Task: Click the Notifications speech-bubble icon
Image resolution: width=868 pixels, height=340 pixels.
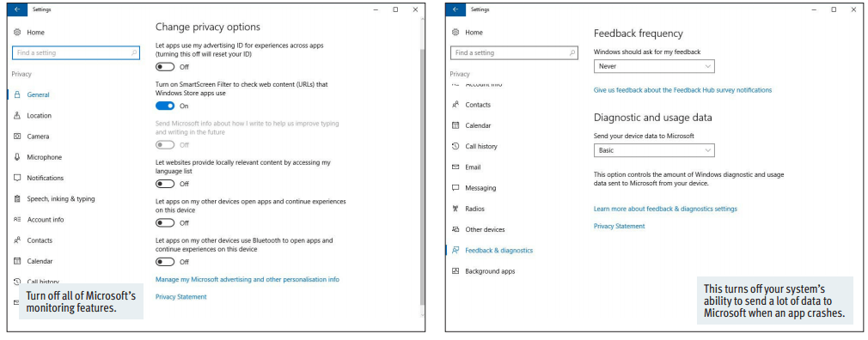Action: (17, 178)
